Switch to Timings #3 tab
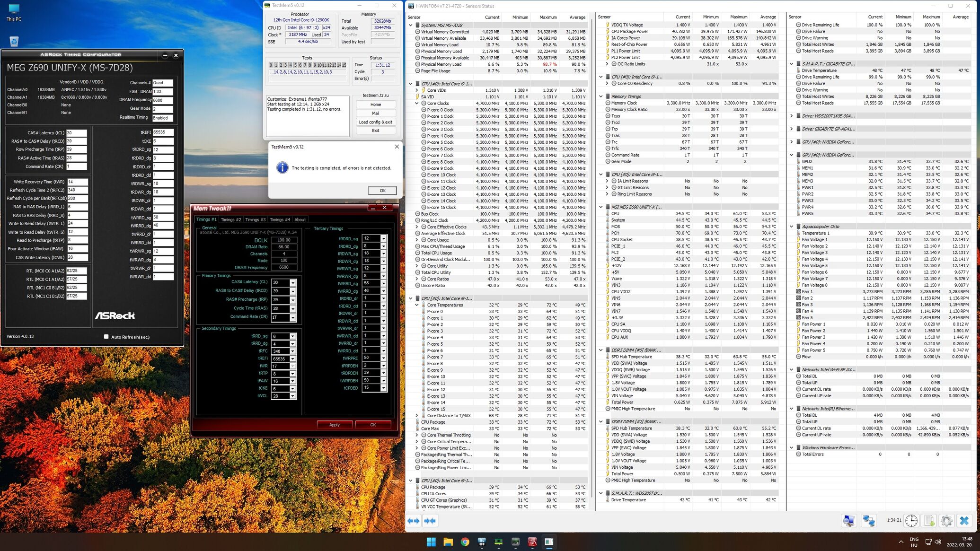Screen dimensions: 980x551 tap(256, 219)
